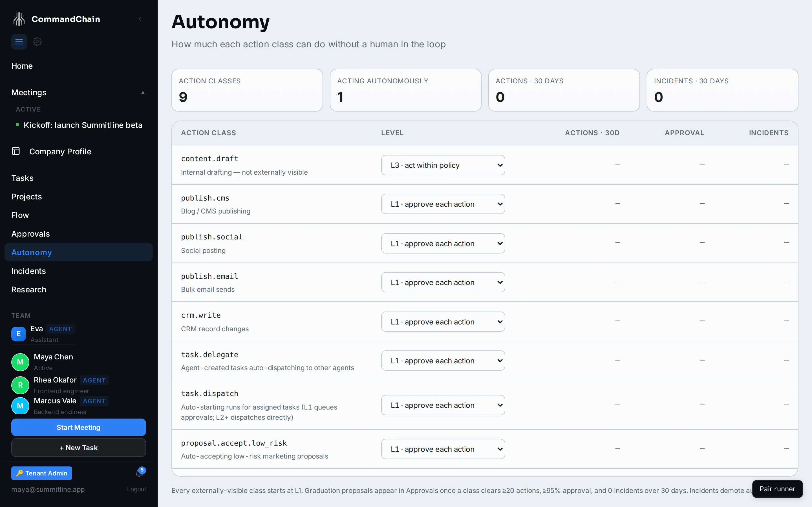The image size is (812, 507).
Task: Click the Logout link
Action: coord(136,489)
